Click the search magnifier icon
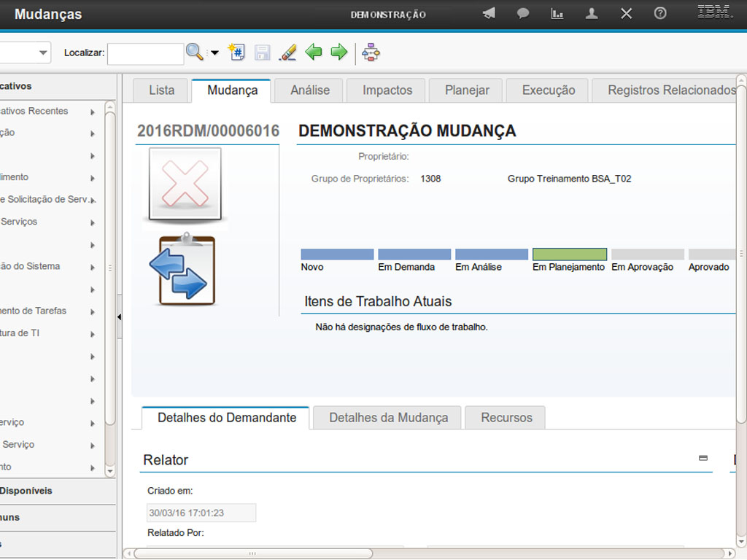The width and height of the screenshot is (747, 560). pos(194,52)
